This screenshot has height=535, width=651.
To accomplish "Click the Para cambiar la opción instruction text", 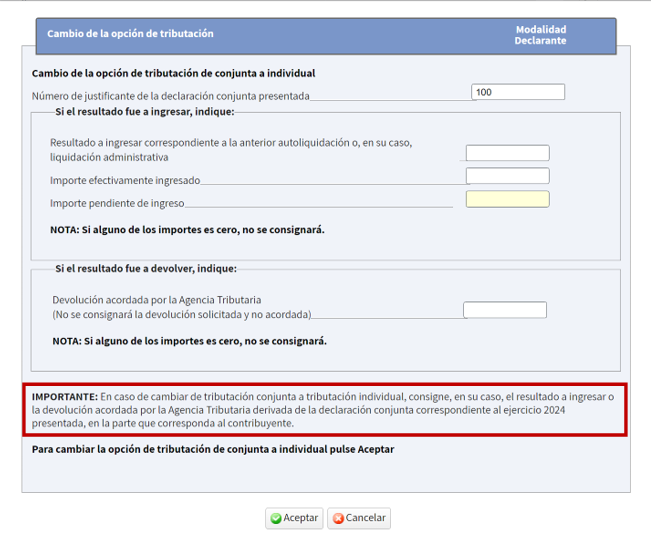I will 213,449.
